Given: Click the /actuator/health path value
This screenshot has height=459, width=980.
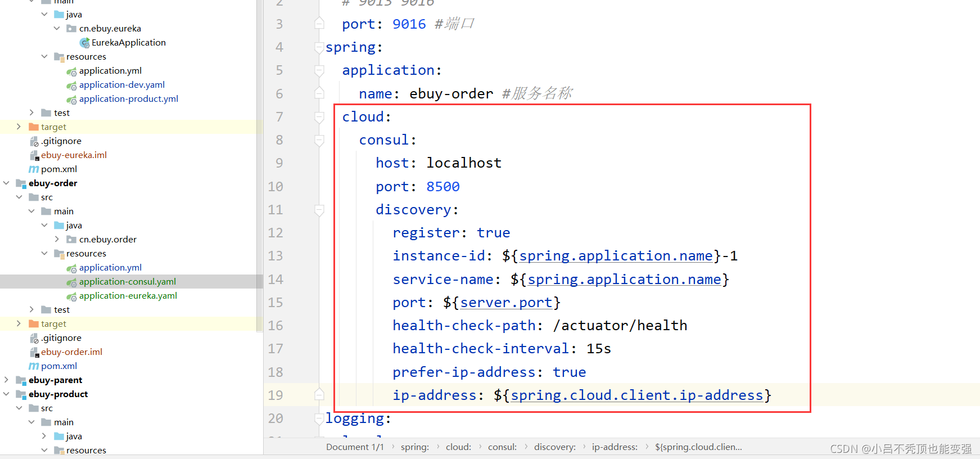Looking at the screenshot, I should (620, 326).
